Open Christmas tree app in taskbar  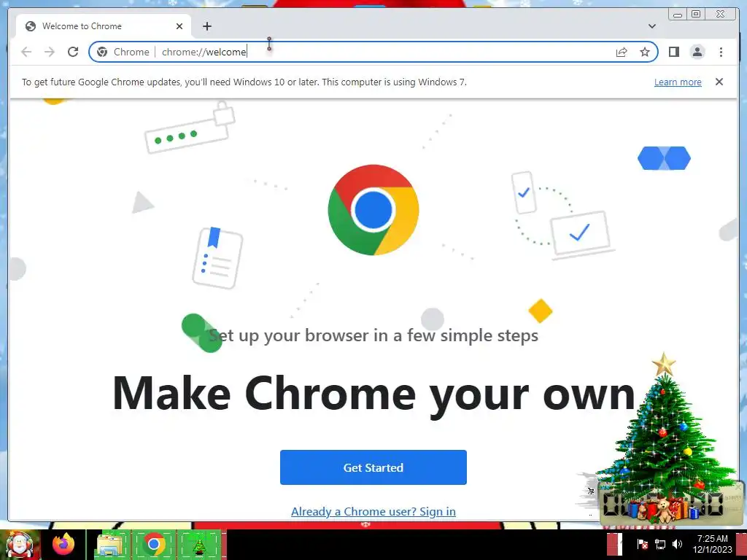(x=199, y=544)
